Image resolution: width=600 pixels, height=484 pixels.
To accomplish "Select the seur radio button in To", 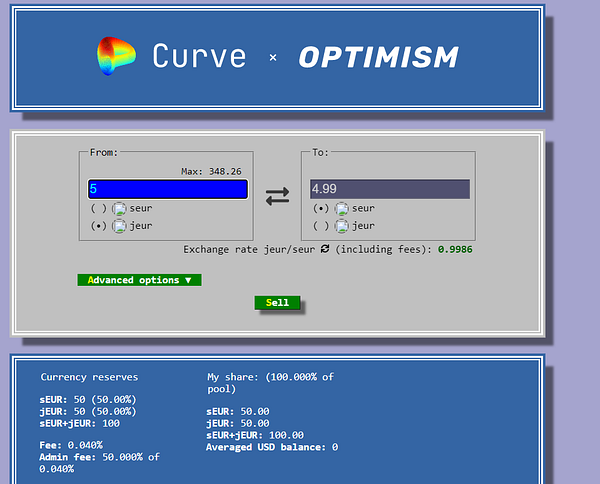I will click(321, 209).
